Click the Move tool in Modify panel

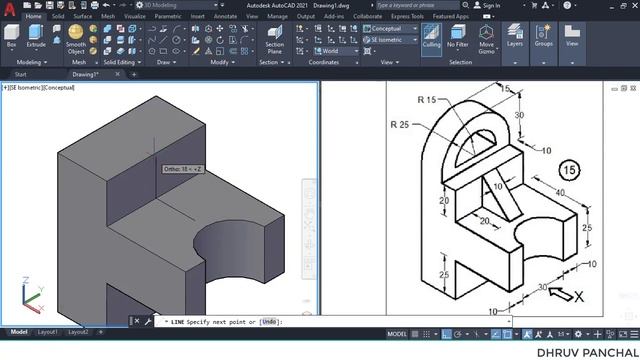coord(220,29)
